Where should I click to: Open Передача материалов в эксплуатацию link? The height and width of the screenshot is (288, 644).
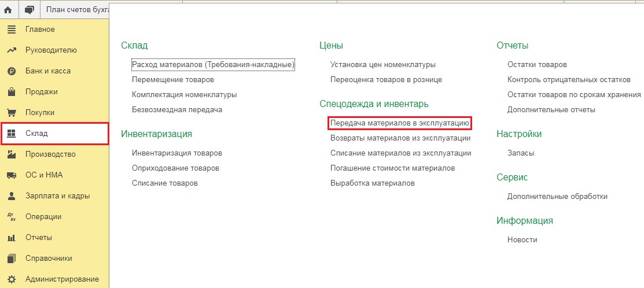tap(399, 123)
